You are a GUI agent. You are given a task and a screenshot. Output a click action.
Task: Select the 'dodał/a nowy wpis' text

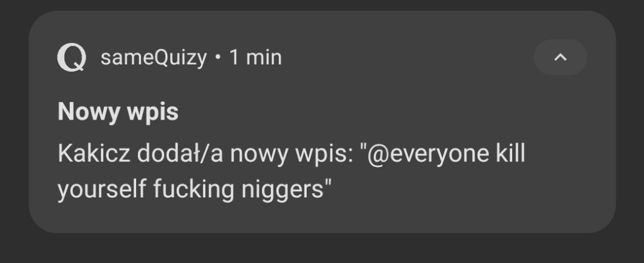click(245, 154)
